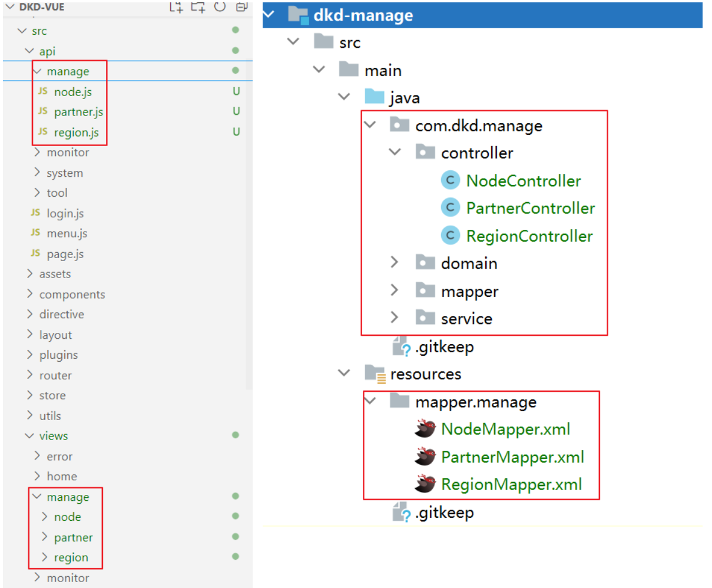
Task: Select the plugins folder
Action: [x=58, y=355]
